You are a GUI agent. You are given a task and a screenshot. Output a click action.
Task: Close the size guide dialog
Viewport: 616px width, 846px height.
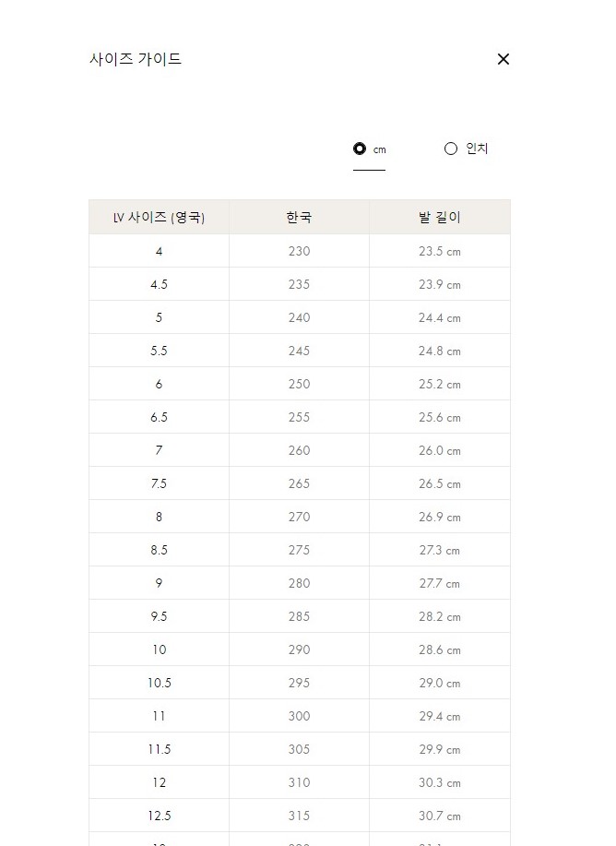[503, 59]
